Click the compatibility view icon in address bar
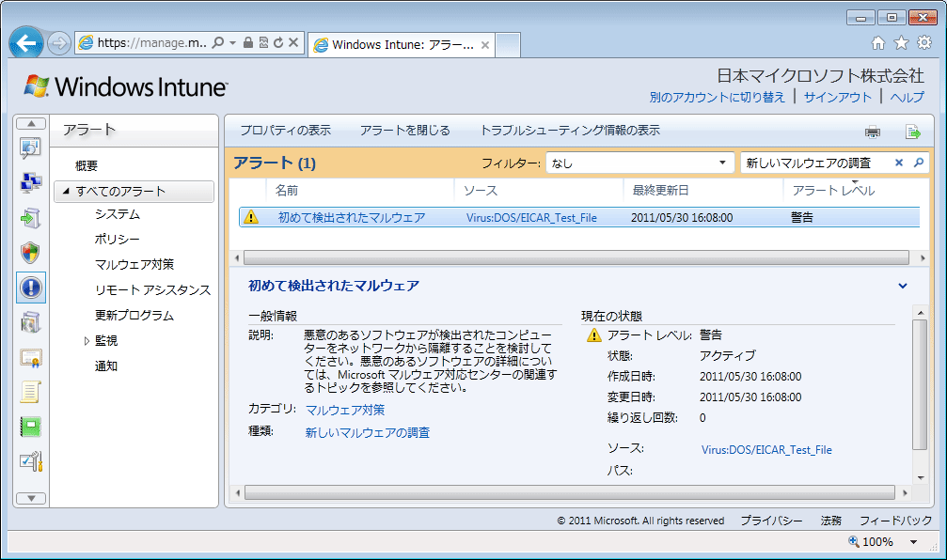 (x=263, y=42)
